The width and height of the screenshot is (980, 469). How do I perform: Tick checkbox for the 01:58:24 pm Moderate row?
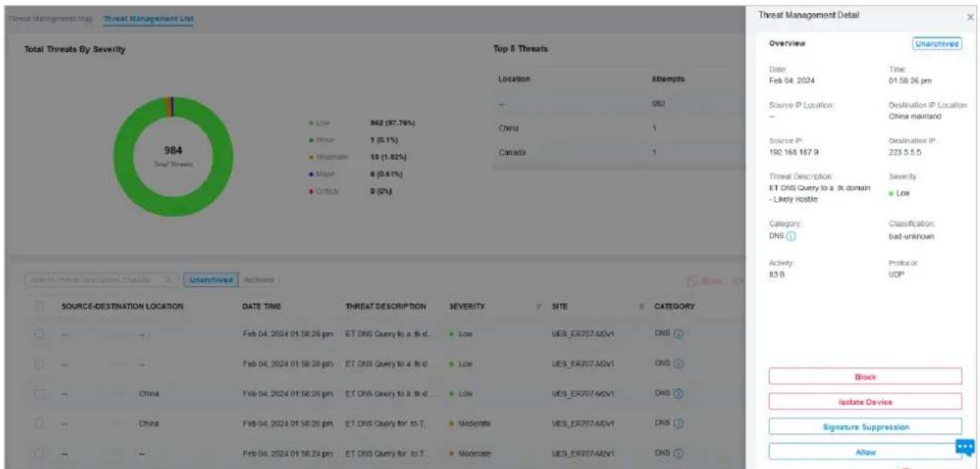point(41,454)
